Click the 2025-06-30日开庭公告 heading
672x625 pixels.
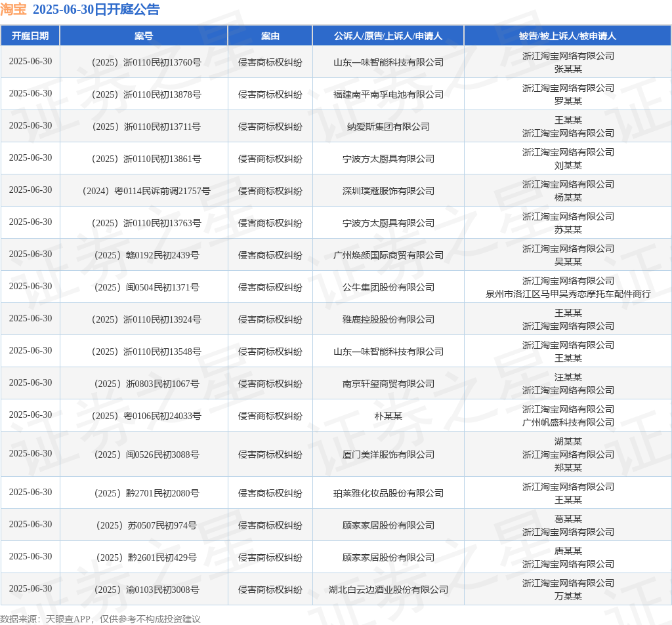[x=96, y=9]
